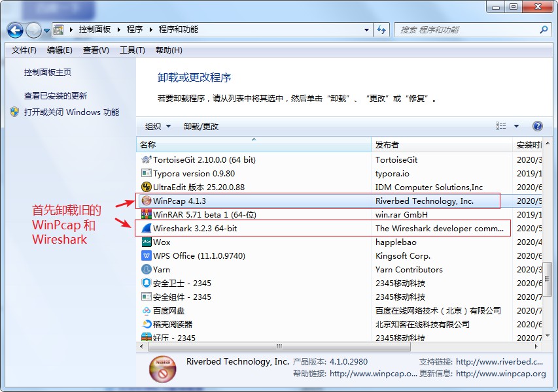
Task: Open the 帮助(H) menu
Action: coord(169,50)
